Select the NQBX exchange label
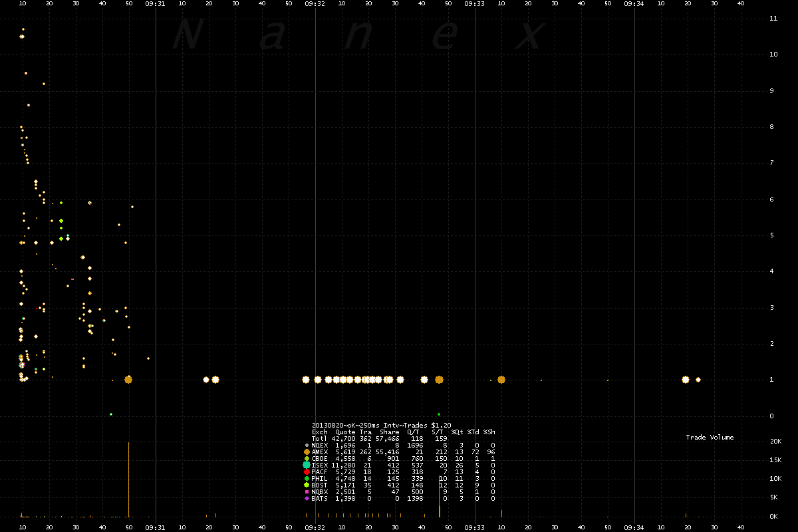 click(320, 491)
